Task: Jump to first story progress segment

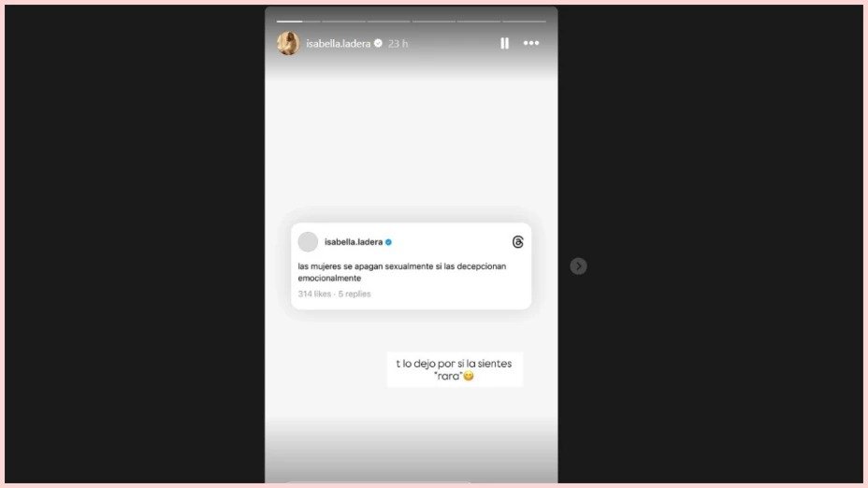Action: coord(298,22)
